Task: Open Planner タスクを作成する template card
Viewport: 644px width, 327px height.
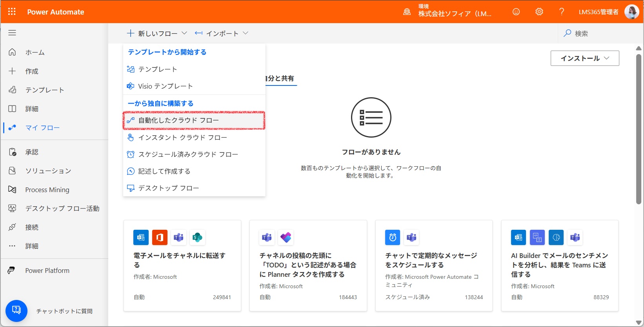Action: (308, 266)
